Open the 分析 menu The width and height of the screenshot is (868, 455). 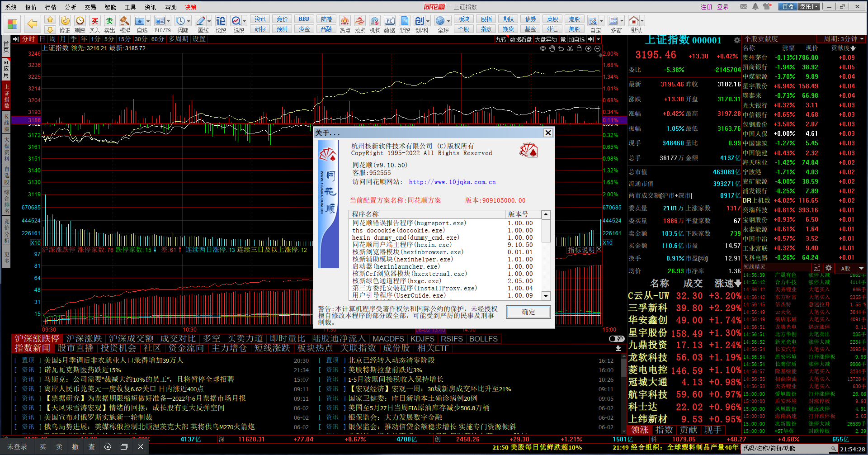pos(71,7)
